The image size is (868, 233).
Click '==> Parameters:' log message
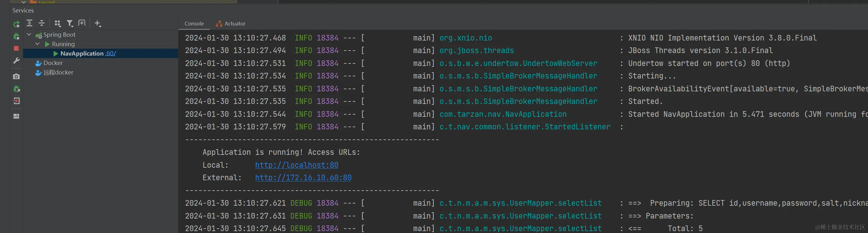[x=661, y=216]
